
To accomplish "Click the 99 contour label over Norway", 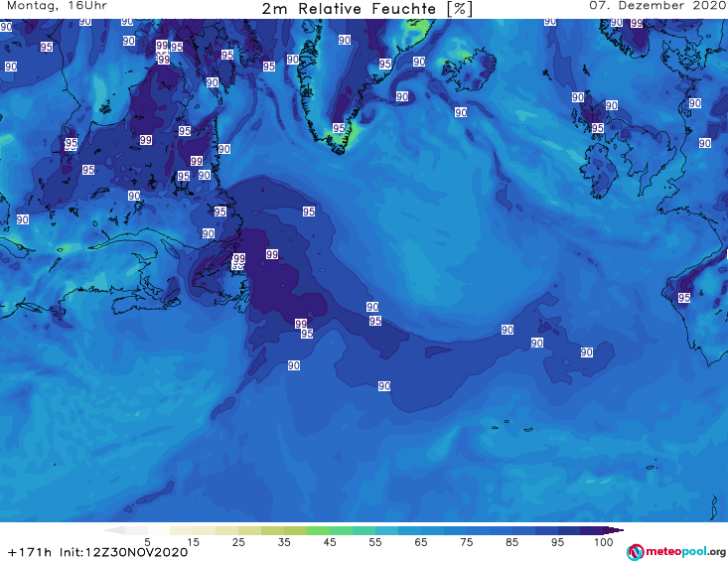I will (637, 23).
